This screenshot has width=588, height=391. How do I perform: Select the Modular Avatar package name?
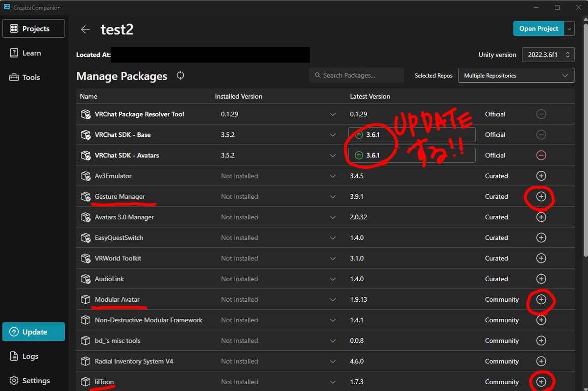(117, 299)
